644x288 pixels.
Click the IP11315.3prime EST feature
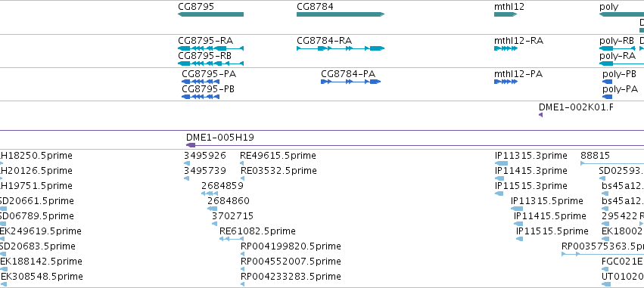502,163
